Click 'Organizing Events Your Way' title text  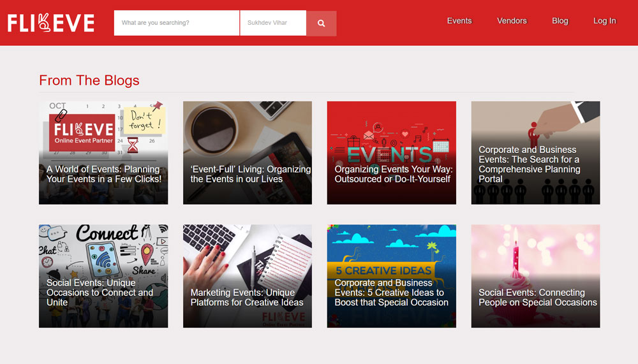(x=394, y=174)
